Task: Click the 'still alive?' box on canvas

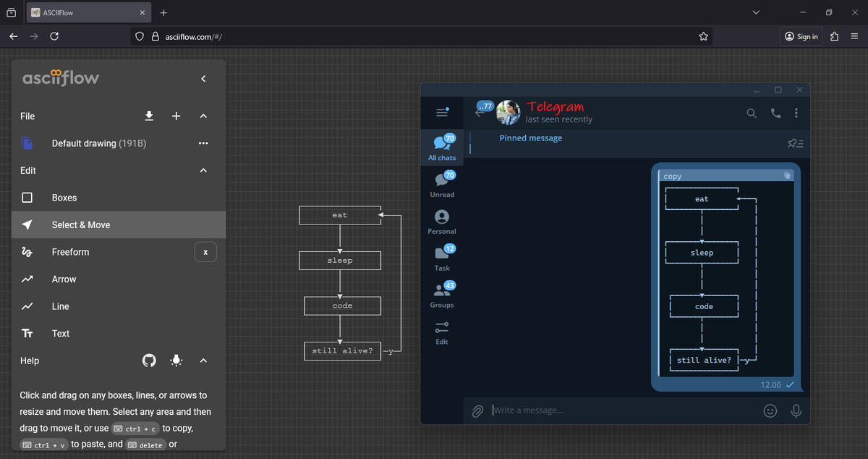Action: (342, 351)
